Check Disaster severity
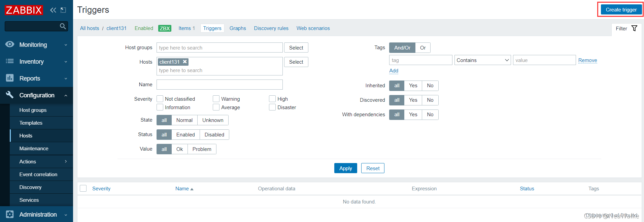The image size is (644, 222). tap(272, 107)
